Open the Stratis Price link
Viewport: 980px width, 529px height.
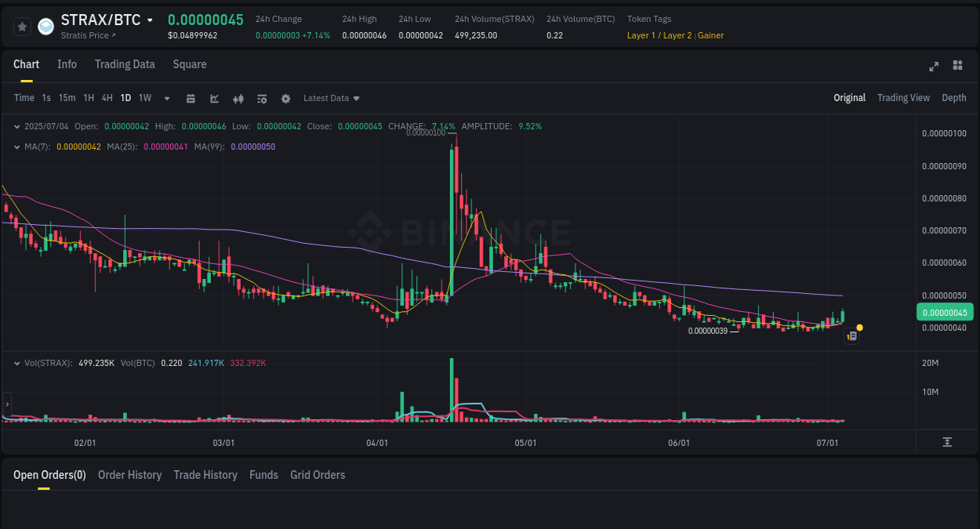pos(88,35)
